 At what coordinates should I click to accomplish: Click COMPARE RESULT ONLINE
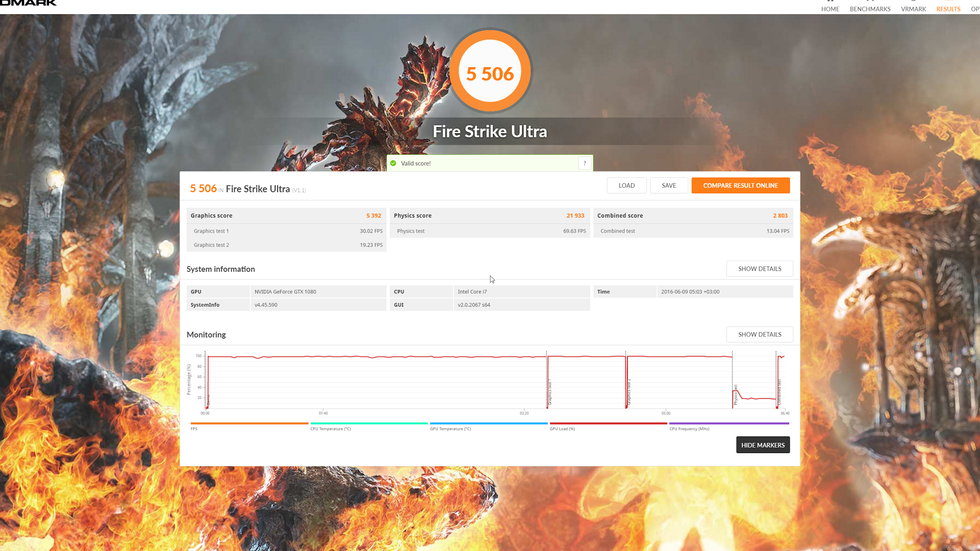click(x=740, y=185)
